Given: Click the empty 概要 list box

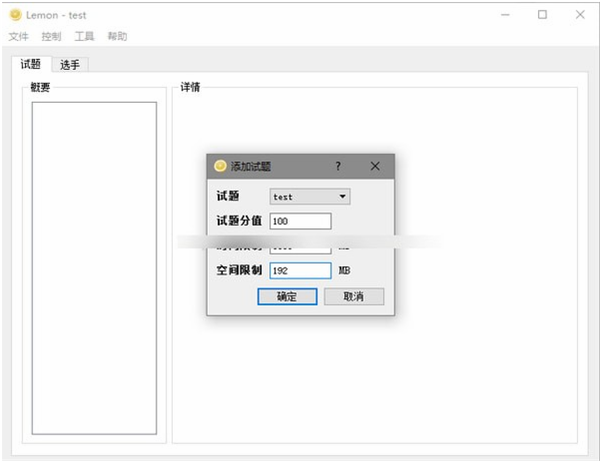Looking at the screenshot, I should pos(94,268).
